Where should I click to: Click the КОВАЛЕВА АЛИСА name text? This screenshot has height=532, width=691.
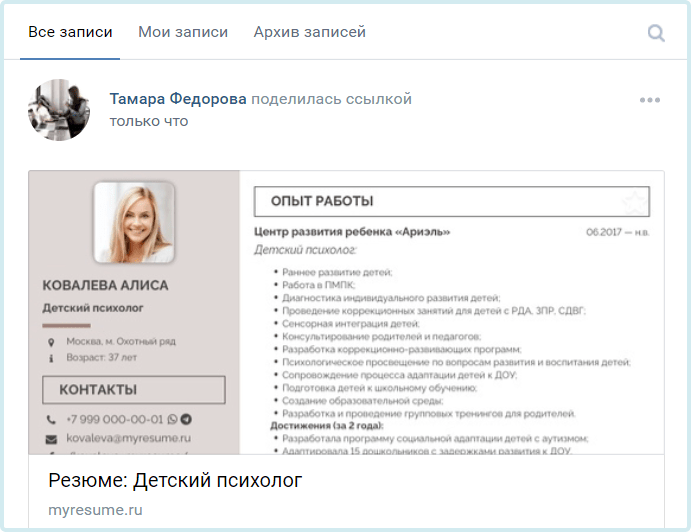click(105, 286)
